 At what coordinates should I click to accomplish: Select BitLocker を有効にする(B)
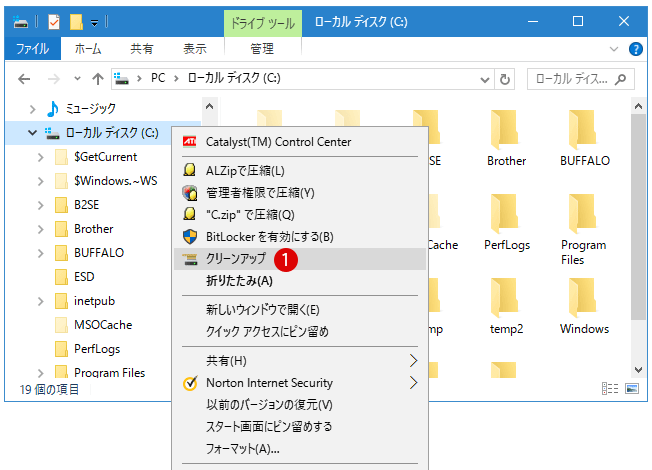click(x=300, y=237)
